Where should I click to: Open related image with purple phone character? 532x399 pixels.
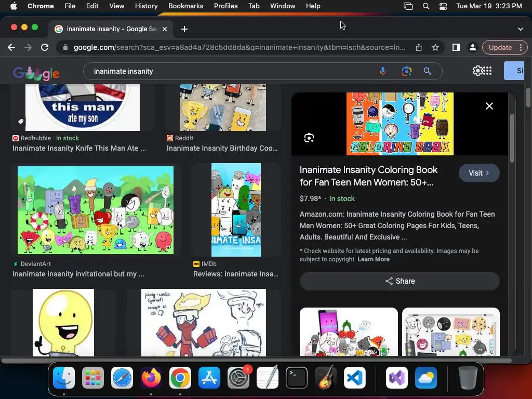(x=349, y=332)
